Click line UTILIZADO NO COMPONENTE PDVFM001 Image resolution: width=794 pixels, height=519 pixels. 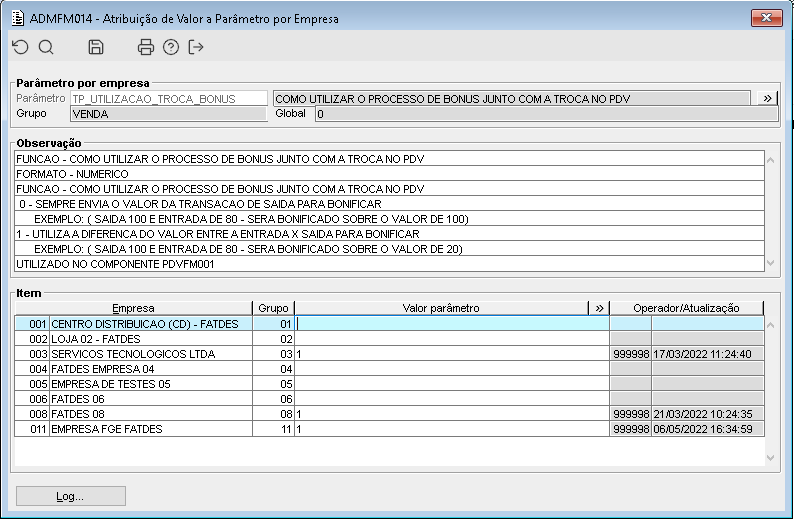point(389,264)
